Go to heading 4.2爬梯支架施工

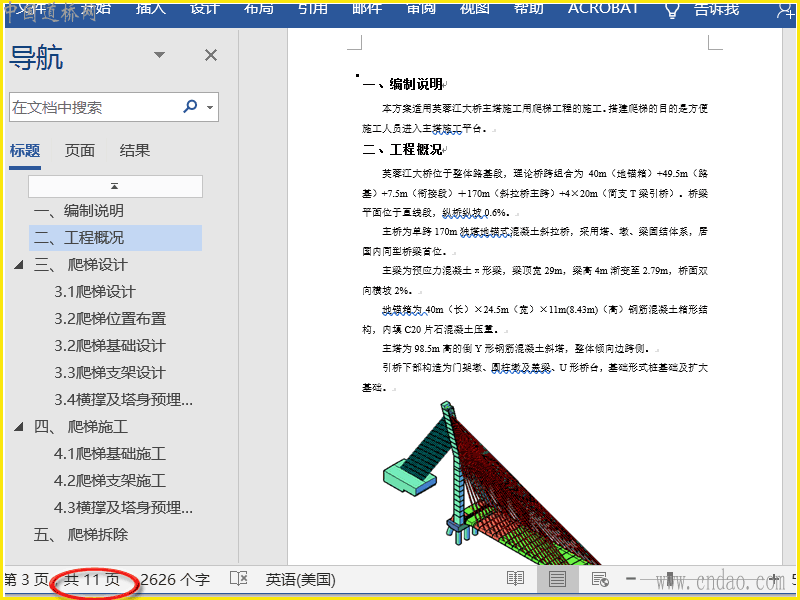point(110,481)
